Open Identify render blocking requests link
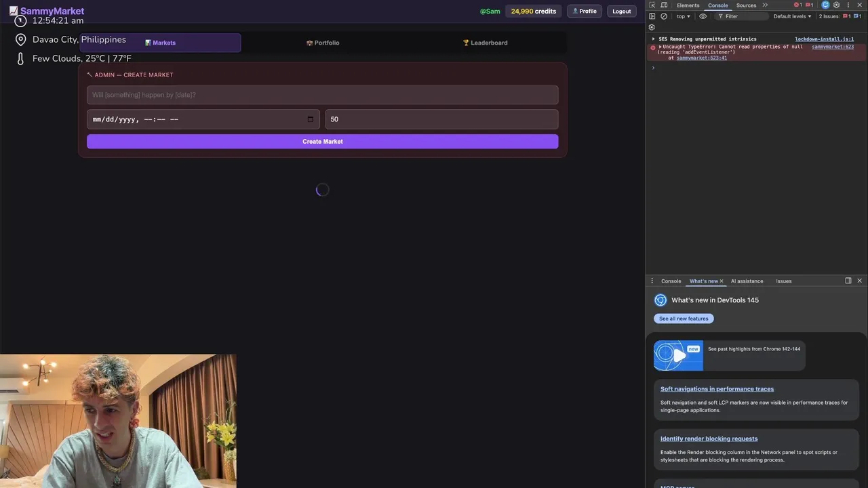868x488 pixels. tap(709, 439)
